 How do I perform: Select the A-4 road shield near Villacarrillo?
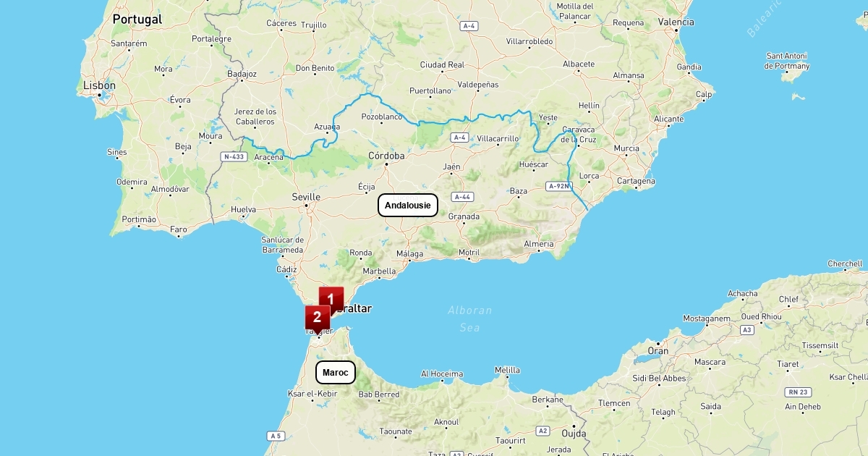pyautogui.click(x=459, y=137)
